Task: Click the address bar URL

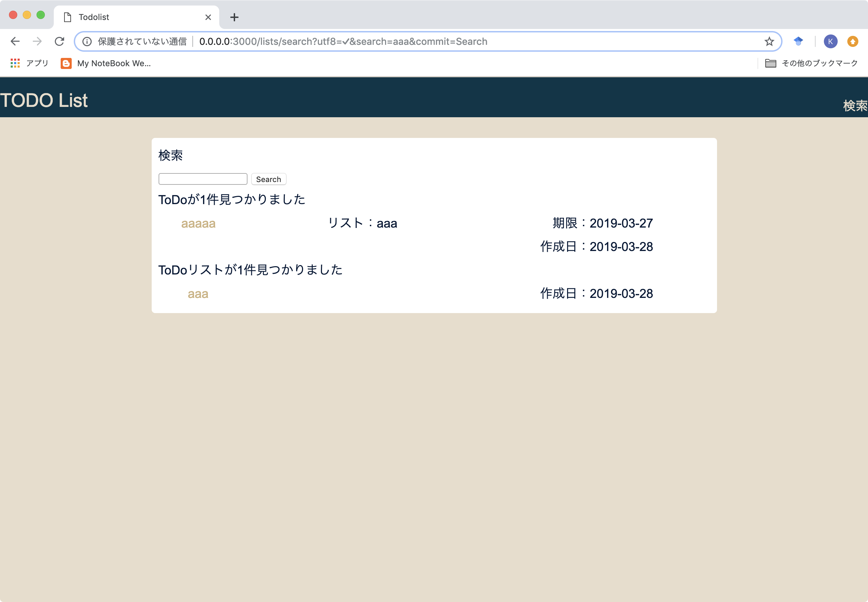Action: 343,41
